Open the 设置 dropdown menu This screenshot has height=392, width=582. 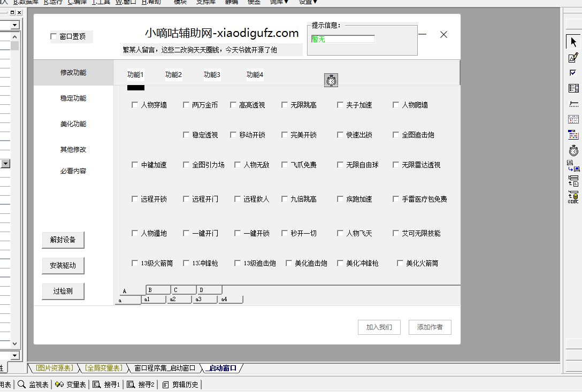308,2
